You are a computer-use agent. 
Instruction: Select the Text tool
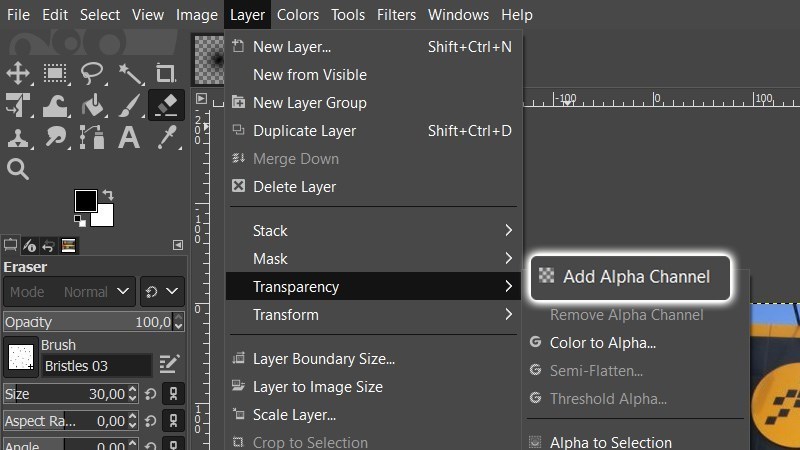129,138
